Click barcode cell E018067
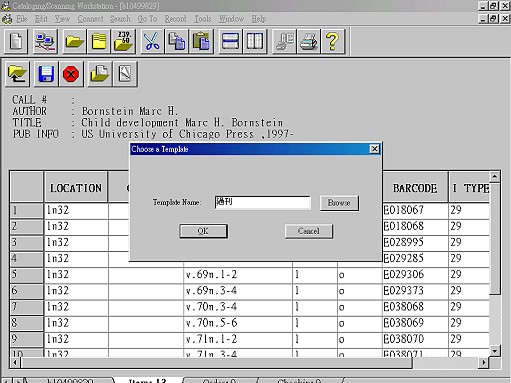The image size is (511, 383). click(415, 210)
